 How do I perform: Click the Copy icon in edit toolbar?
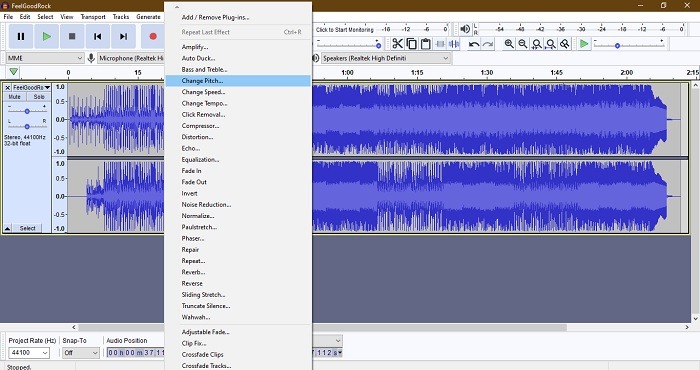[412, 44]
